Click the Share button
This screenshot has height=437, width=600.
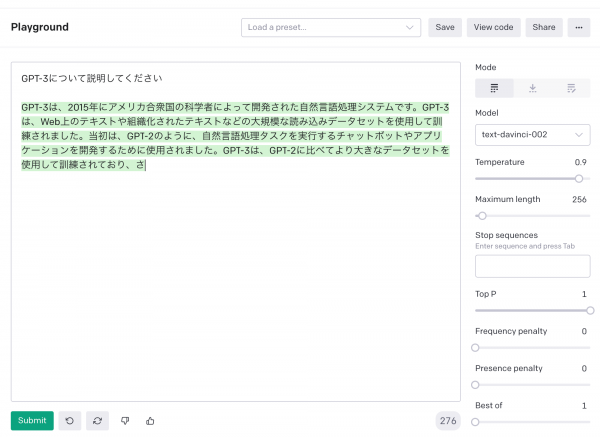(x=544, y=28)
